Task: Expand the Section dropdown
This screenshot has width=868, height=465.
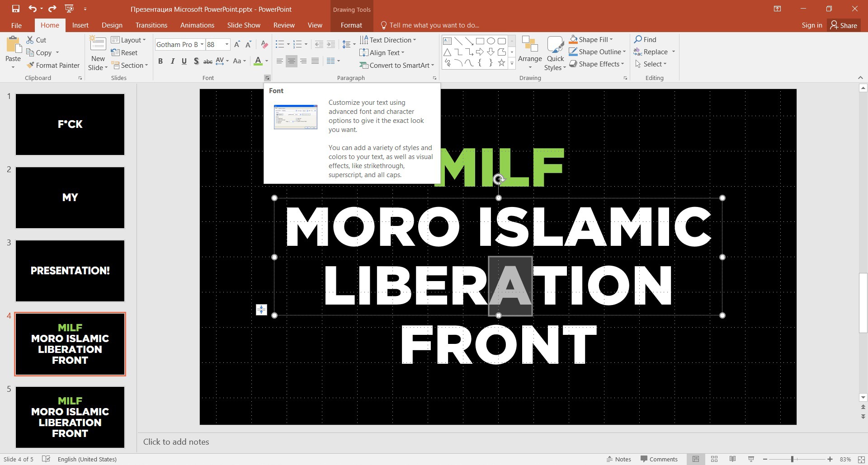Action: point(130,65)
